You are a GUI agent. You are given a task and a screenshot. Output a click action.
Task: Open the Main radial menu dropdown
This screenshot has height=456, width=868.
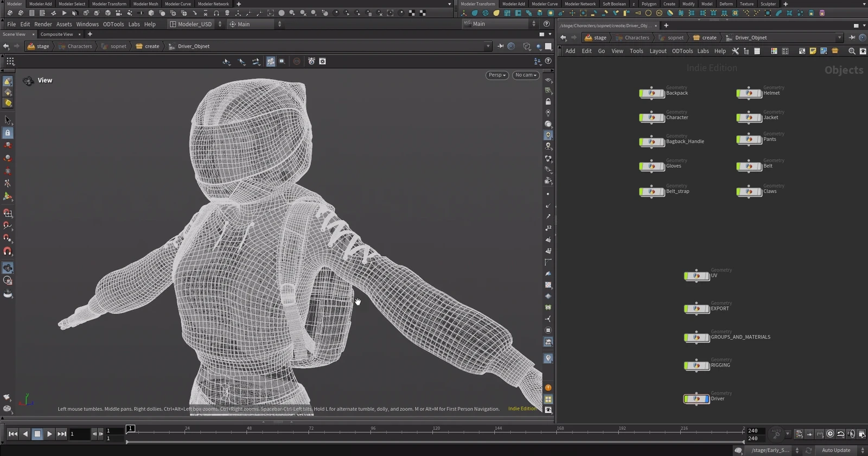[255, 24]
